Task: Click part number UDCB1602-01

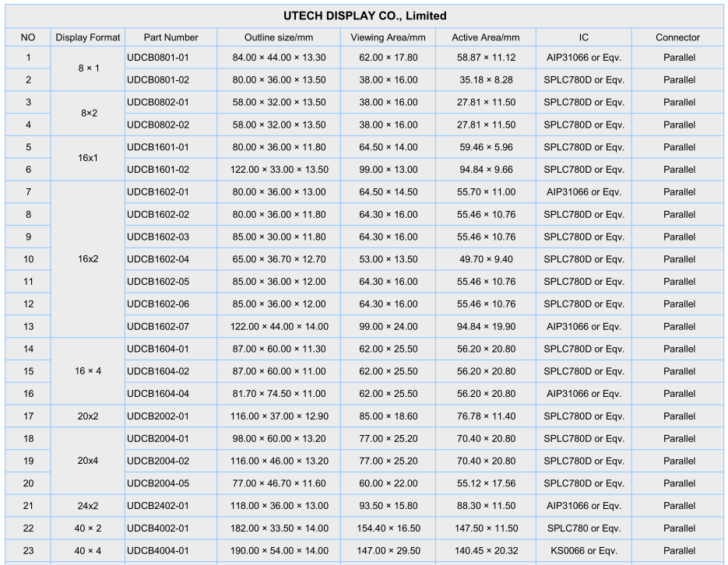Action: coord(158,192)
